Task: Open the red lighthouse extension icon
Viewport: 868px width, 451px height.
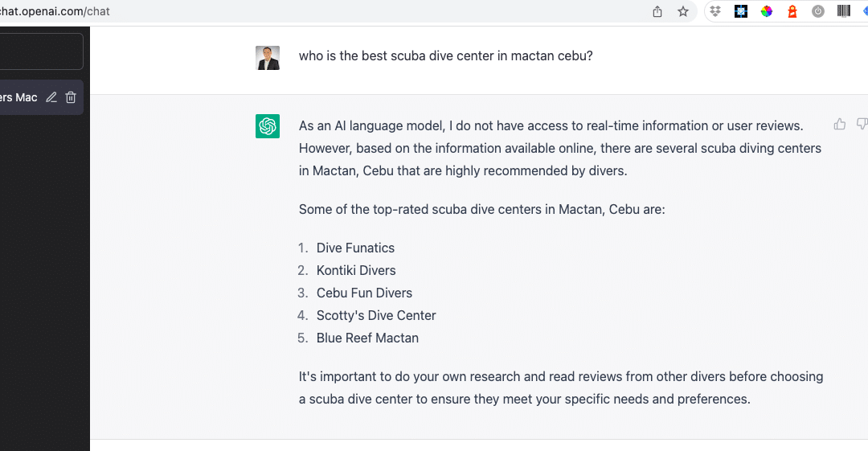Action: pos(792,11)
